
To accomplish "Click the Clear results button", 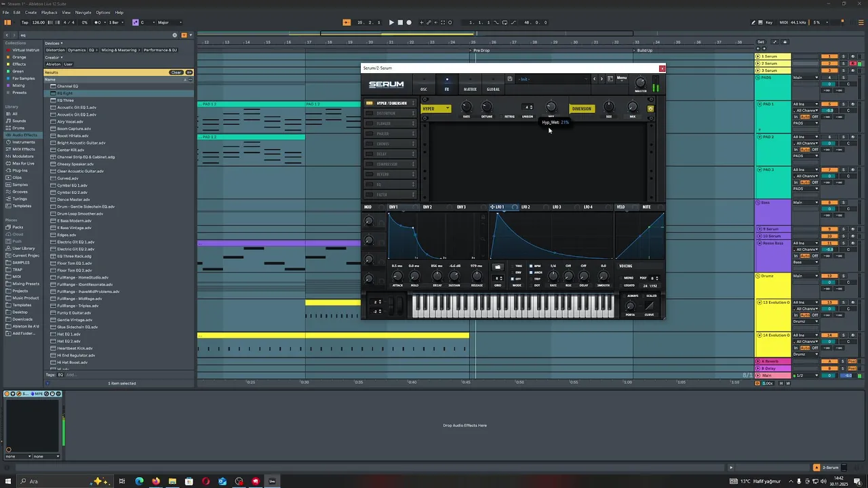I will point(176,73).
